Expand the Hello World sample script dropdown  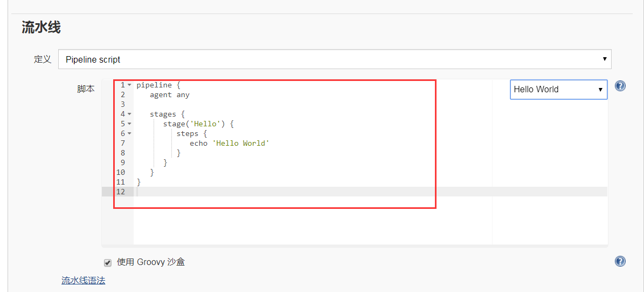coord(558,90)
